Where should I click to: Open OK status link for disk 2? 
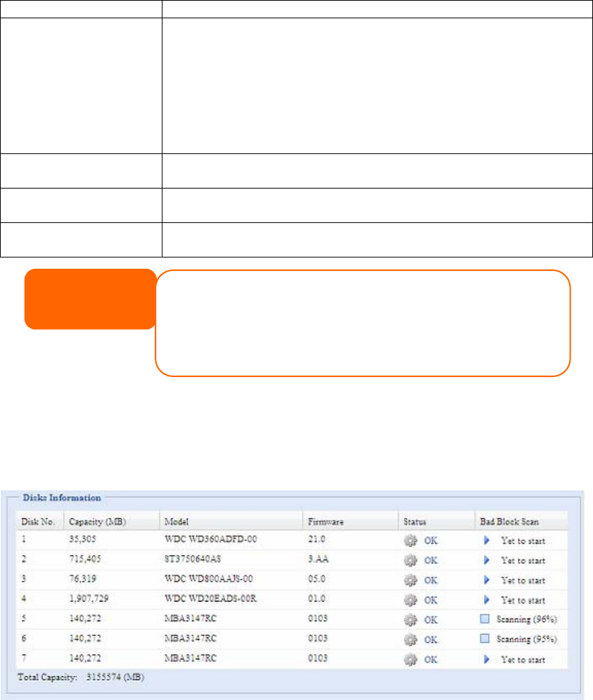[431, 560]
